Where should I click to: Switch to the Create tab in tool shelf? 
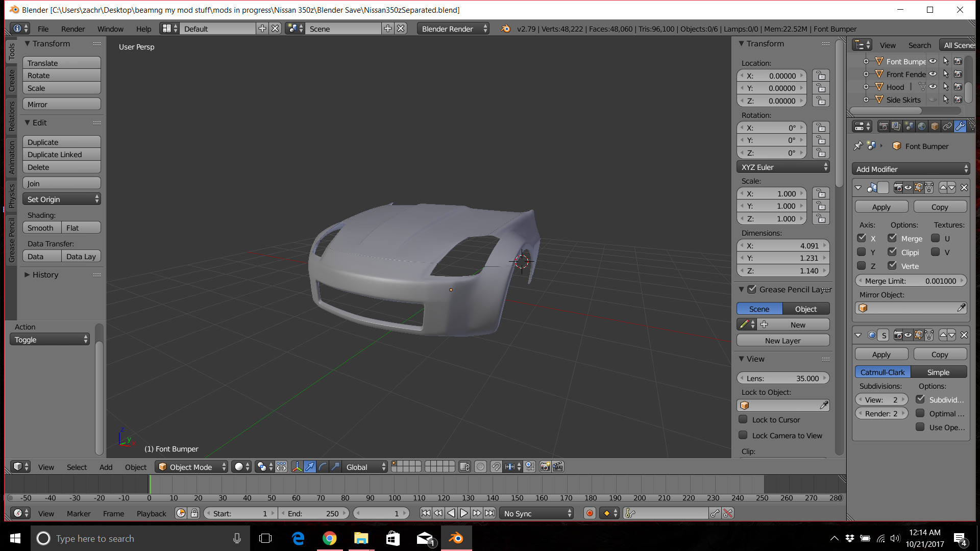click(11, 80)
